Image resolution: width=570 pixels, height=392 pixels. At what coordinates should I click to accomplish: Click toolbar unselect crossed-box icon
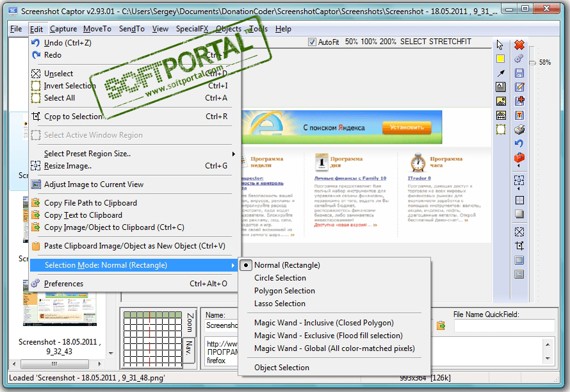tap(519, 232)
